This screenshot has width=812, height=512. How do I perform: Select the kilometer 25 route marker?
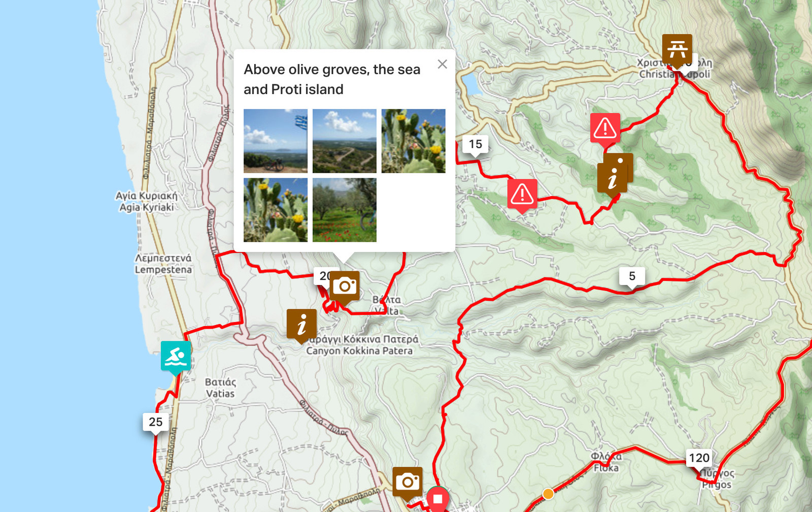click(x=156, y=423)
